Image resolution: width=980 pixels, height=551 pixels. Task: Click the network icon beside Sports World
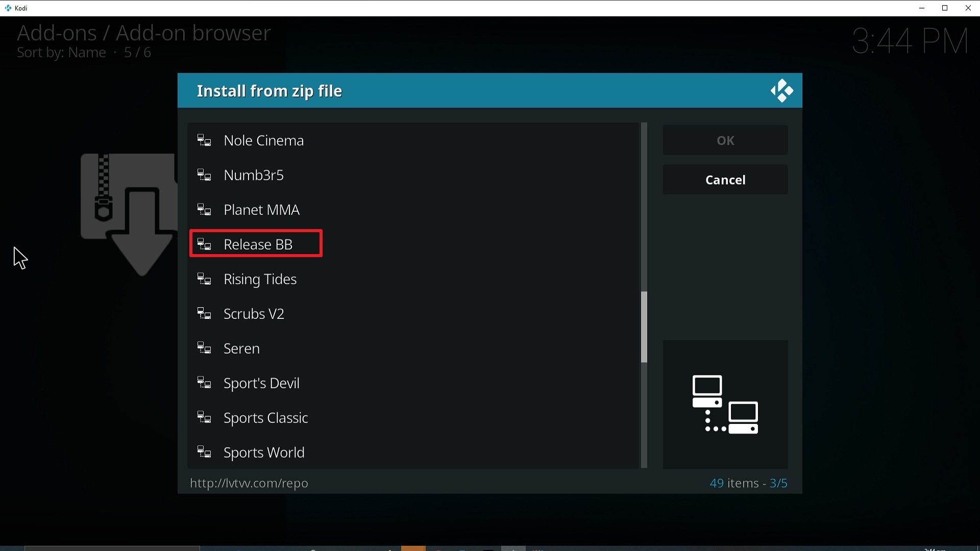coord(205,453)
